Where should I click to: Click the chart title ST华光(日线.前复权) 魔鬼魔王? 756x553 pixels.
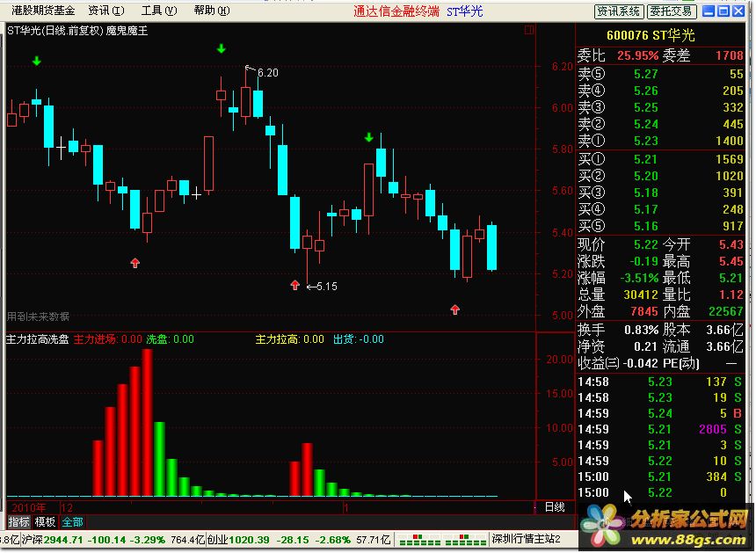coord(77,31)
